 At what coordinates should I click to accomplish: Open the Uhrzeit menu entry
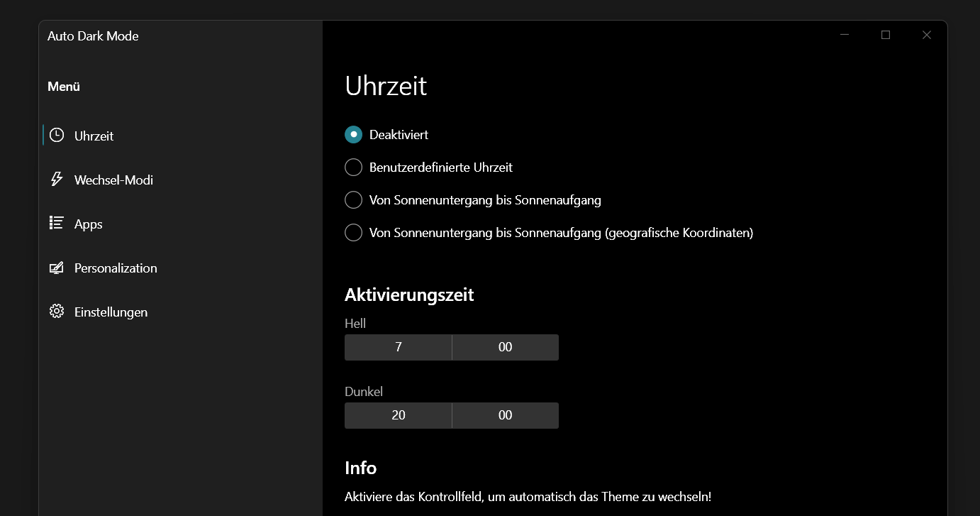(181, 136)
